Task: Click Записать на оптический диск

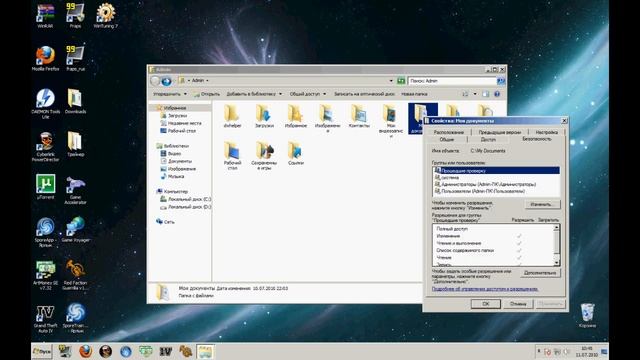Action: click(364, 94)
